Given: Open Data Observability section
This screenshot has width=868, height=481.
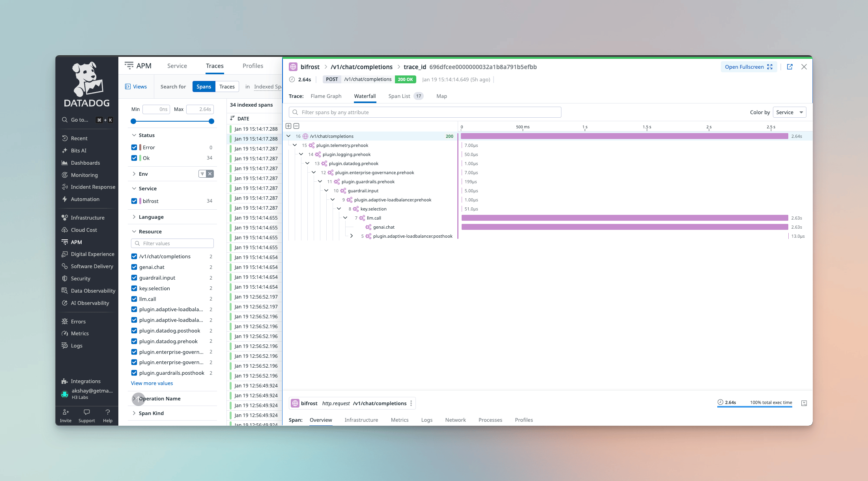Looking at the screenshot, I should (93, 291).
